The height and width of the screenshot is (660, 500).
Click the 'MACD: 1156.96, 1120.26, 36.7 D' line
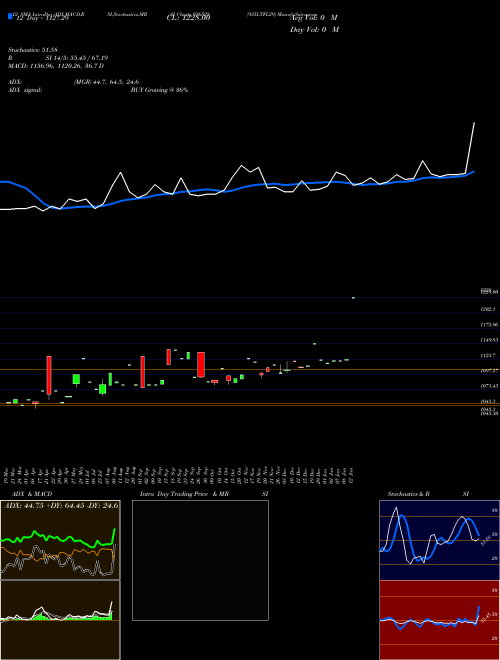click(x=56, y=66)
